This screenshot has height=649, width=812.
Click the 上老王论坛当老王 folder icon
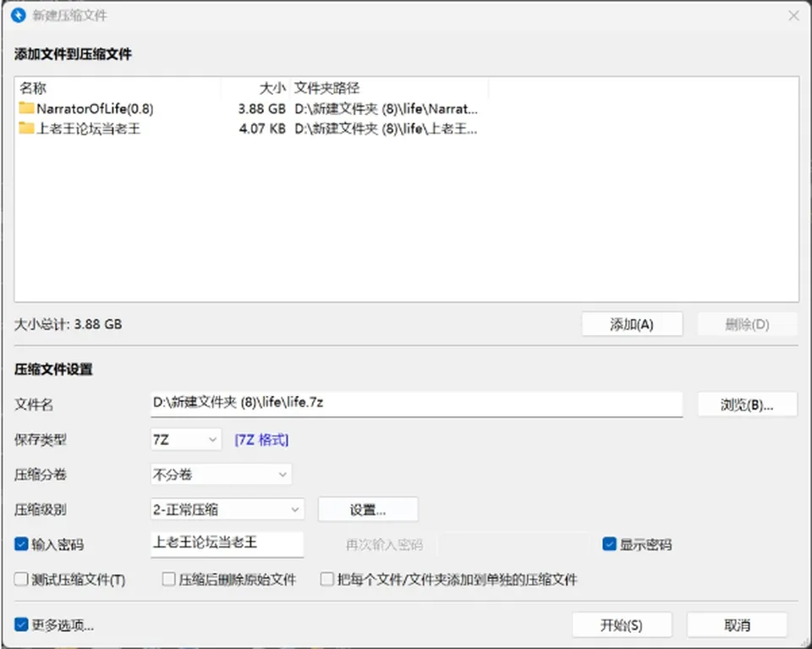(26, 128)
